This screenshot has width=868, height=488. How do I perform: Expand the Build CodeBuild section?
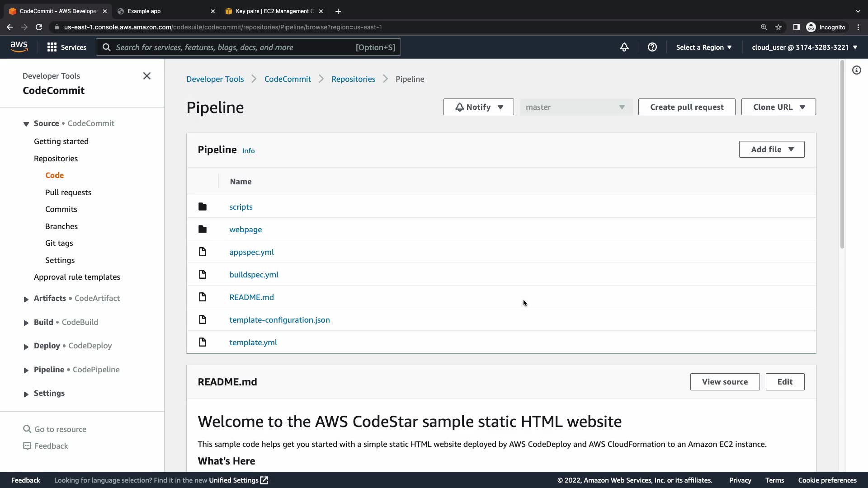26,323
